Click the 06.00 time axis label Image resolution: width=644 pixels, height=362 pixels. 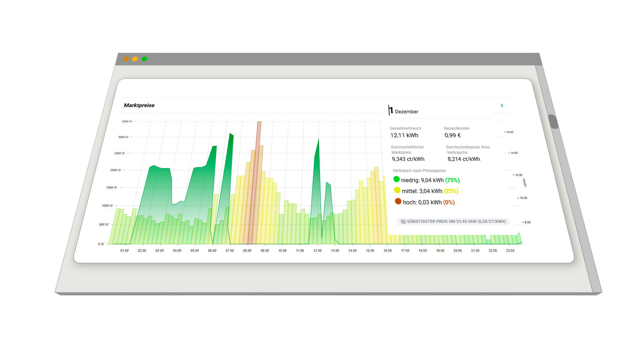(x=212, y=251)
